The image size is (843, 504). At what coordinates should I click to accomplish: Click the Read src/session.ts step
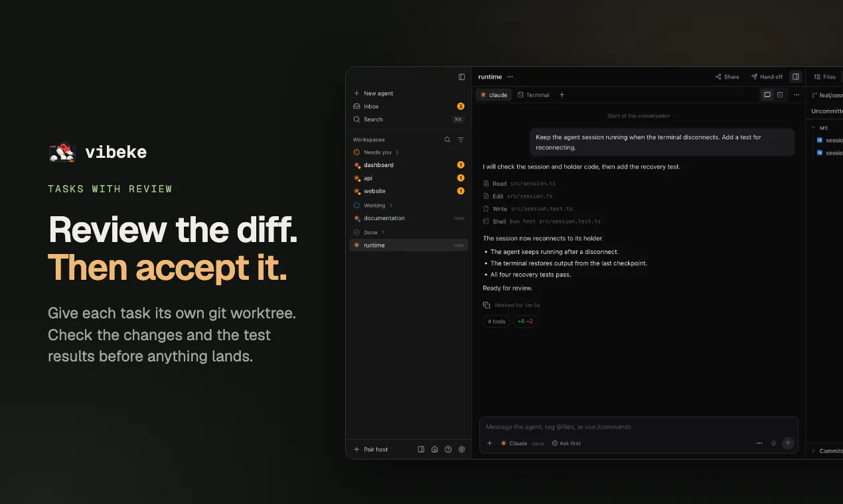tap(519, 184)
